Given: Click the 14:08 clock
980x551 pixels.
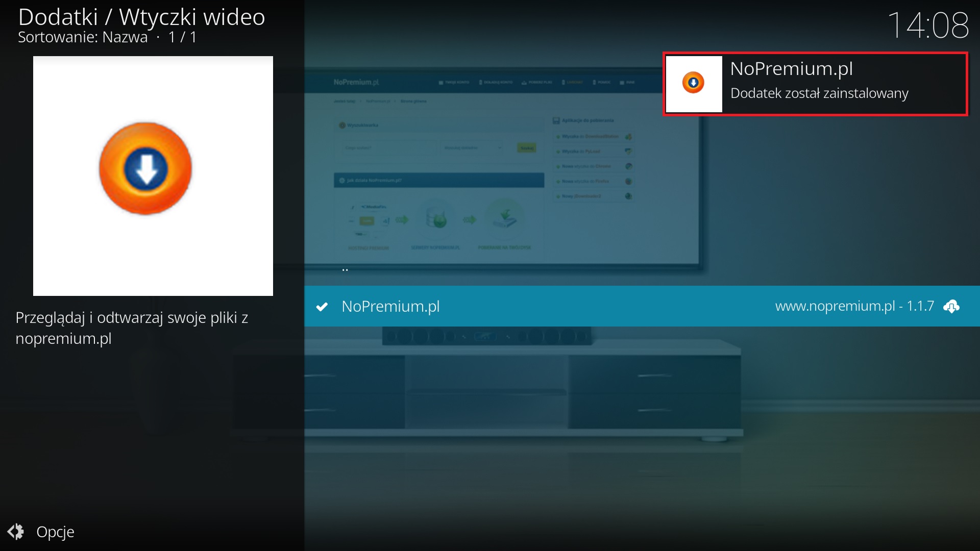Looking at the screenshot, I should pyautogui.click(x=928, y=26).
